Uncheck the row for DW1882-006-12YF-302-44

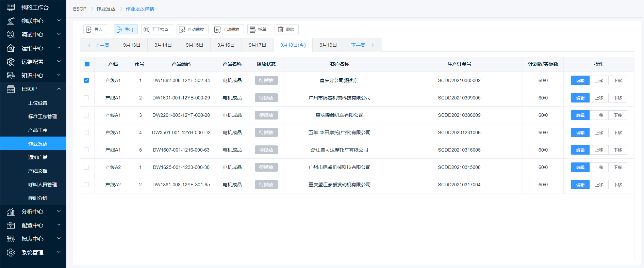86,80
